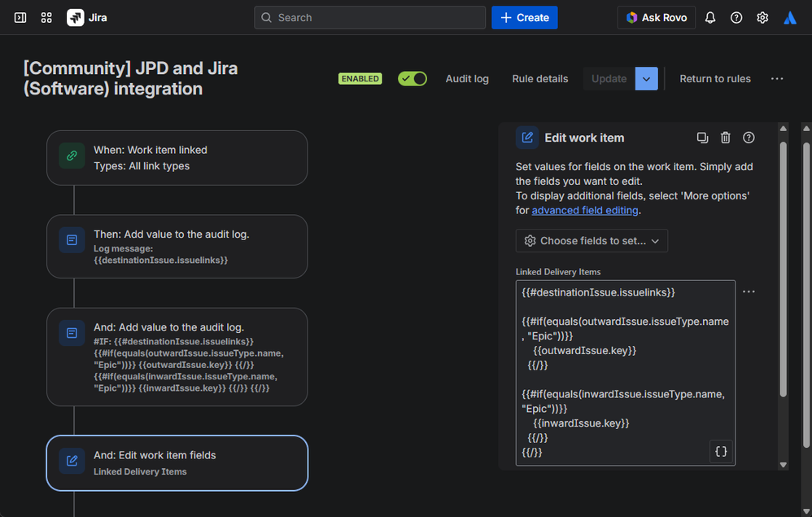Open the app switcher grid icon
This screenshot has height=517, width=812.
46,18
